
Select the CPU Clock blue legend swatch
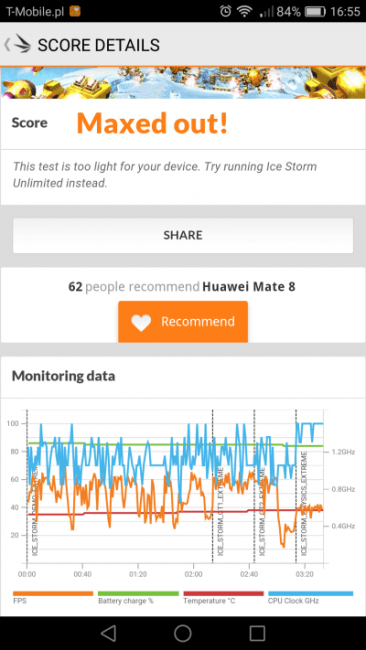[311, 594]
